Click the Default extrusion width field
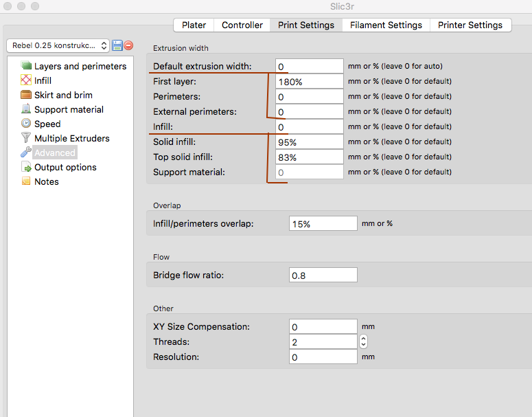Screen dimensions: 532x417 coord(309,66)
